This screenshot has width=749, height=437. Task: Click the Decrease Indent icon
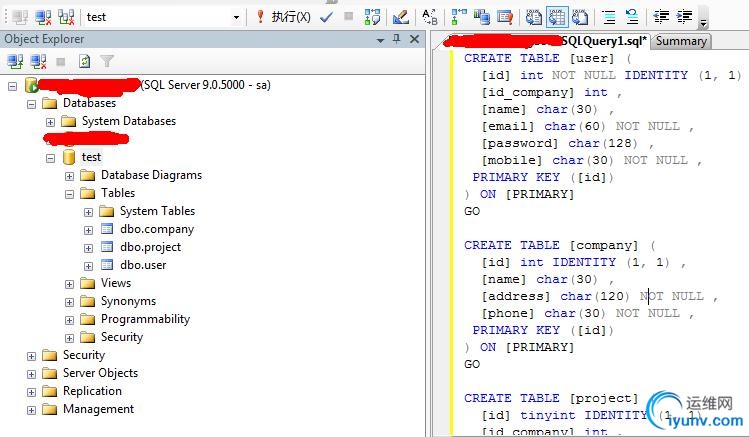click(661, 17)
